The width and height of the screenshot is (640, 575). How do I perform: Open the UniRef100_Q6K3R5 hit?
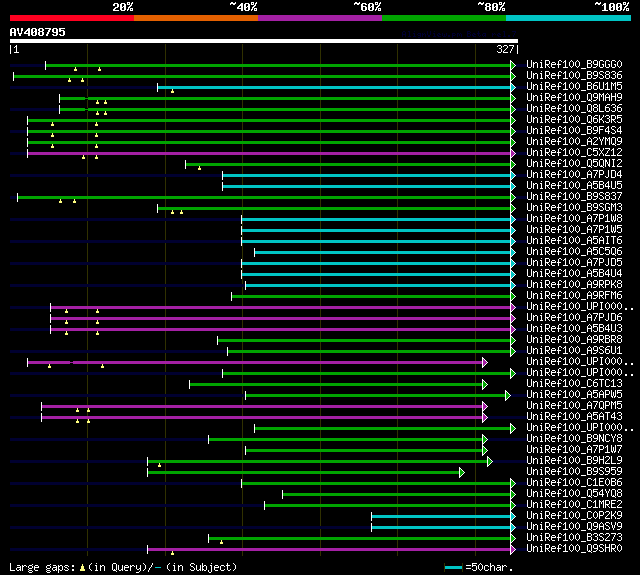click(574, 120)
